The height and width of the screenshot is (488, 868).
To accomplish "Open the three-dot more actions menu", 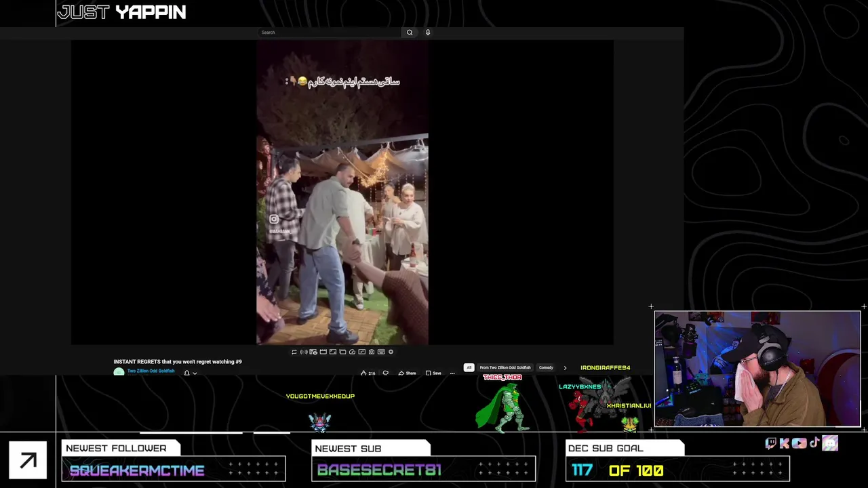I will [x=452, y=373].
